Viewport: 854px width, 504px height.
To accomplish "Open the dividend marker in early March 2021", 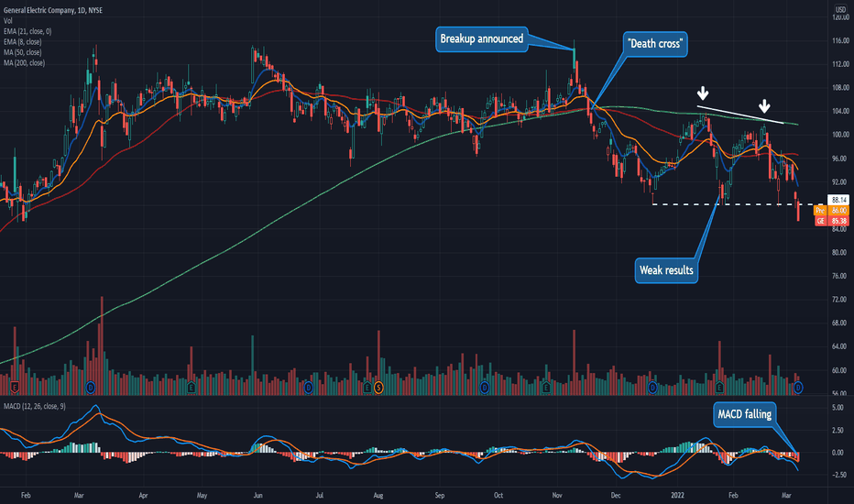I will (91, 388).
